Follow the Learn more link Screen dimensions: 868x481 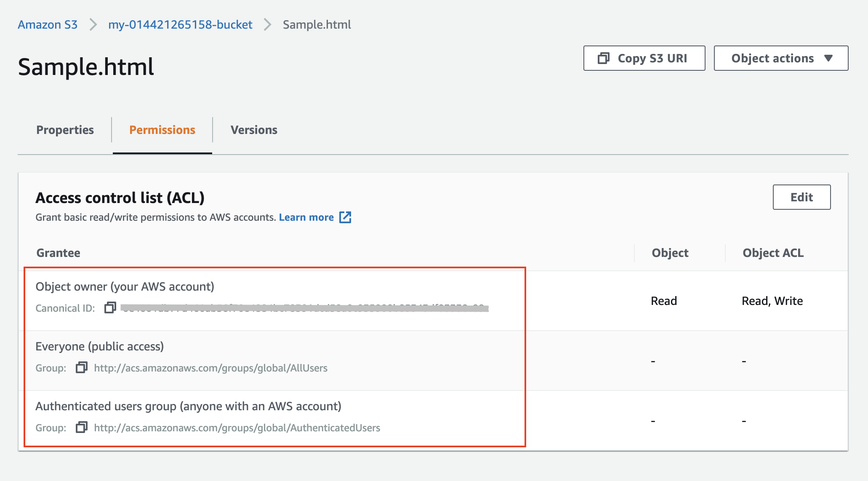(x=306, y=217)
